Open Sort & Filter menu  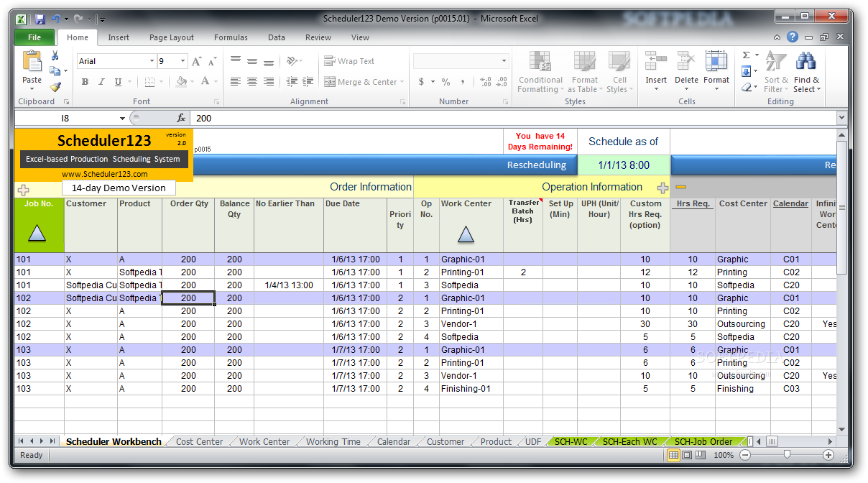(776, 72)
